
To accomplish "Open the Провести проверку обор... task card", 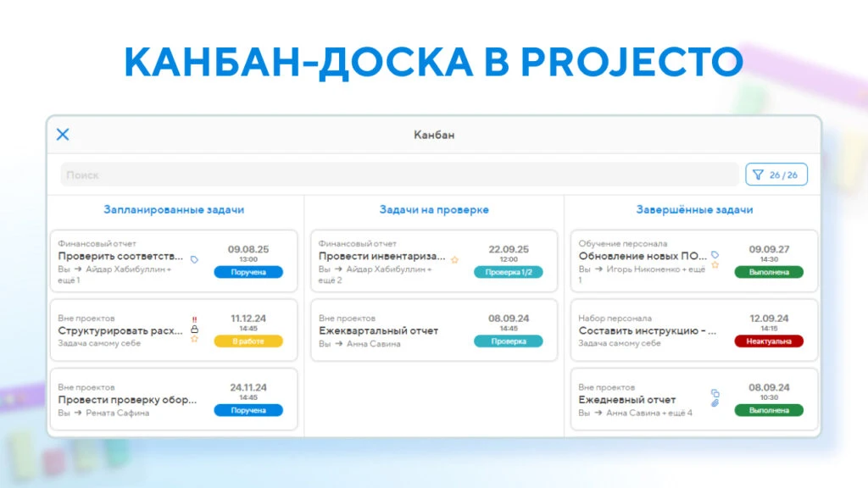I will 174,400.
